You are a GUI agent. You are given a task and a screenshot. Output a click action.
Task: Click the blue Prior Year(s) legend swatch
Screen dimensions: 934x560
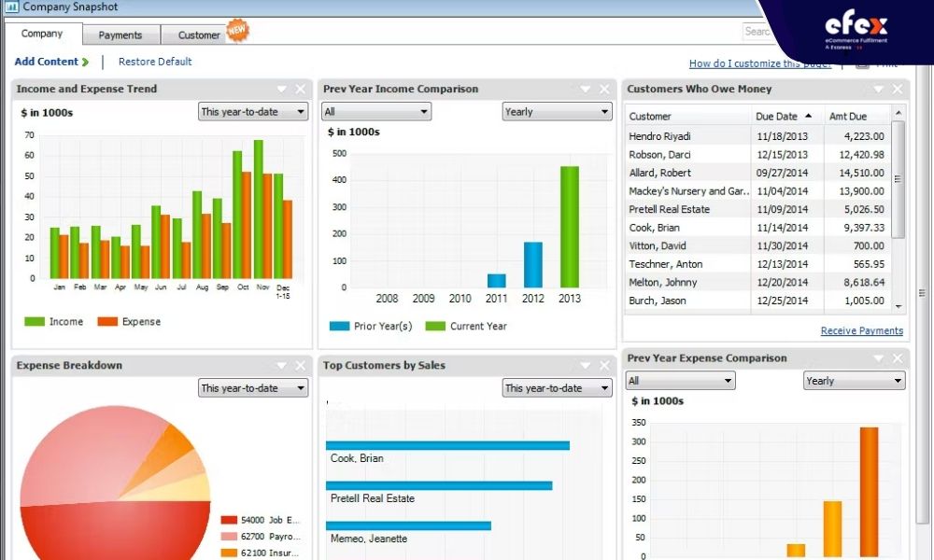340,326
